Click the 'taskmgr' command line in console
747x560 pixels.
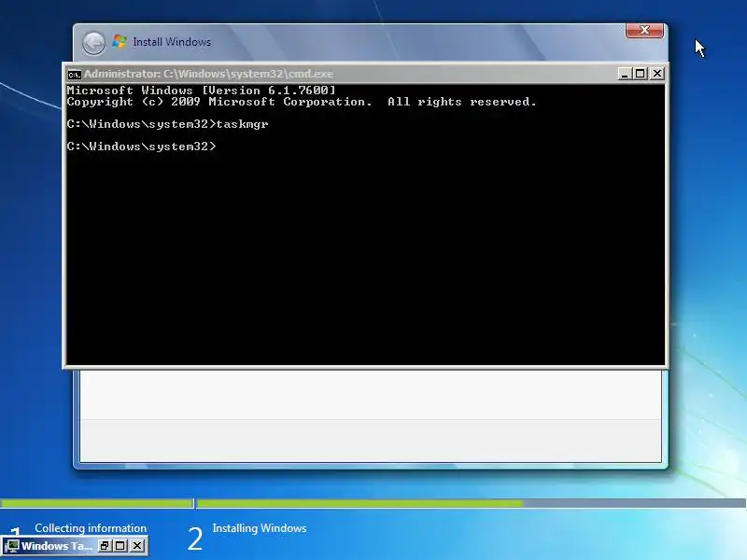click(x=168, y=124)
